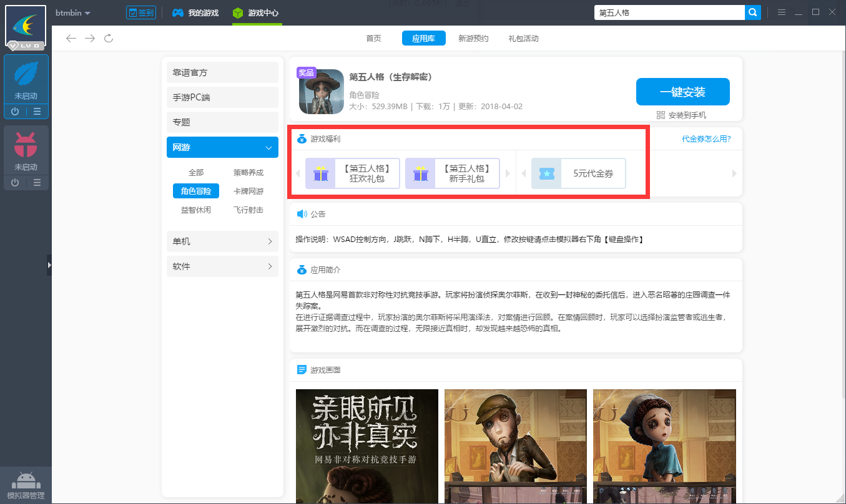Click the back arrow navigation icon
This screenshot has width=846, height=504.
point(71,39)
